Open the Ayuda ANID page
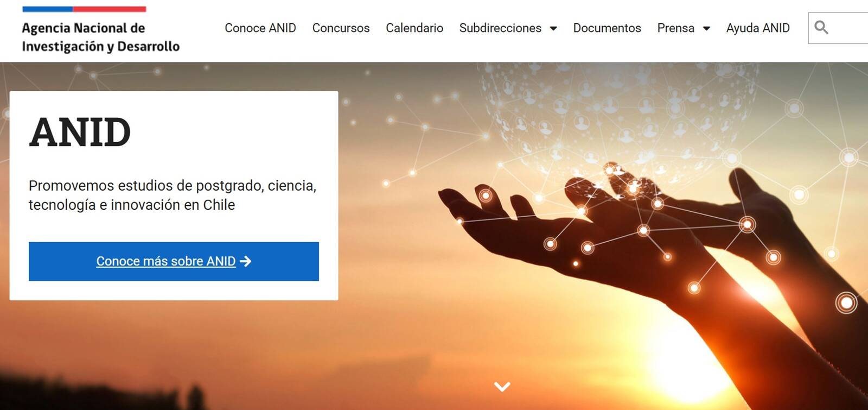The width and height of the screenshot is (868, 410). click(758, 28)
